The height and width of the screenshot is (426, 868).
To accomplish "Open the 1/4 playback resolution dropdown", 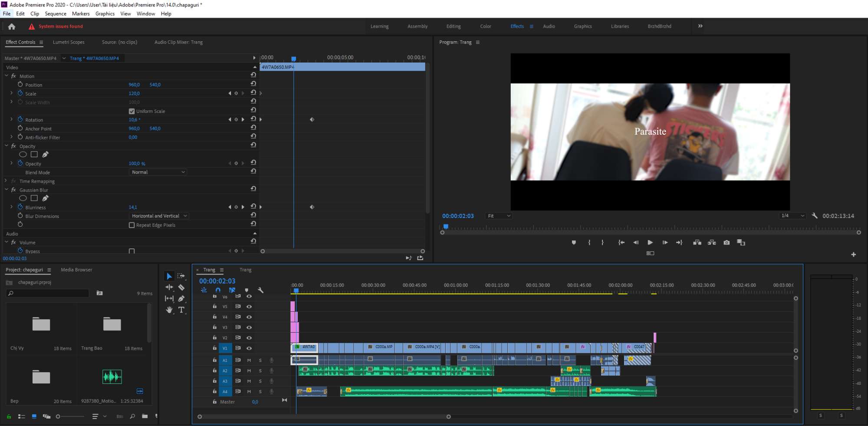I will (x=792, y=216).
